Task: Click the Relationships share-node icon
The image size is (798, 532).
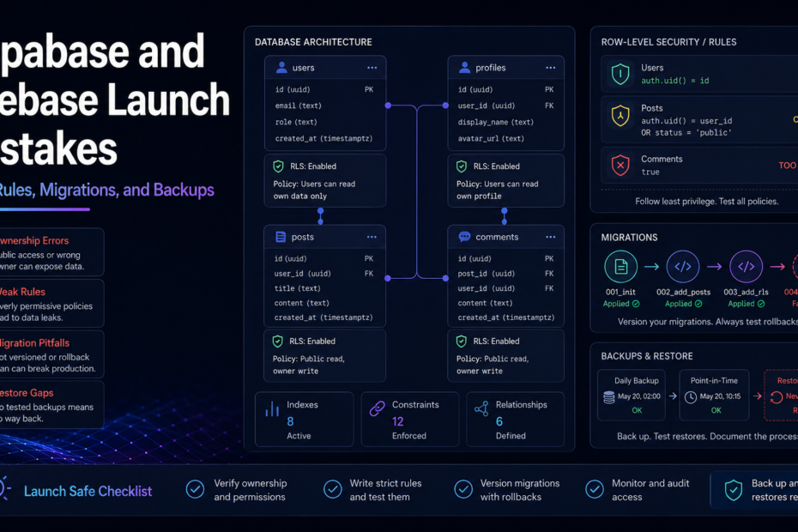Action: click(x=481, y=408)
